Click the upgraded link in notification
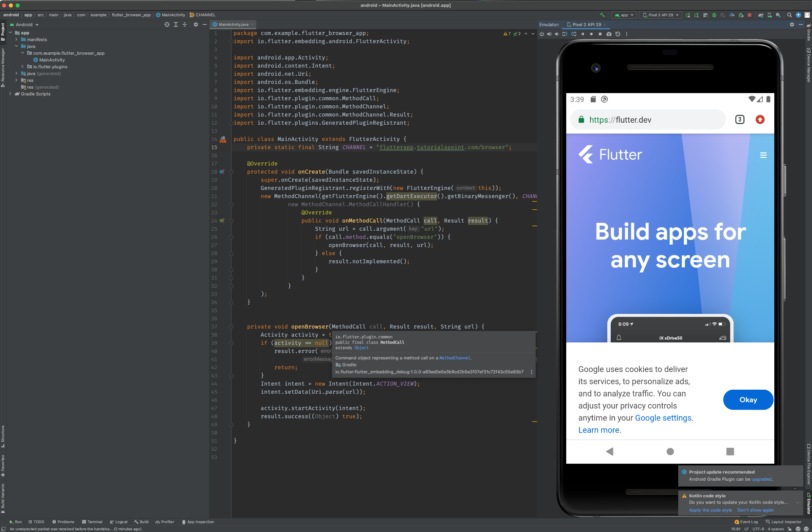The width and height of the screenshot is (812, 532). click(761, 479)
